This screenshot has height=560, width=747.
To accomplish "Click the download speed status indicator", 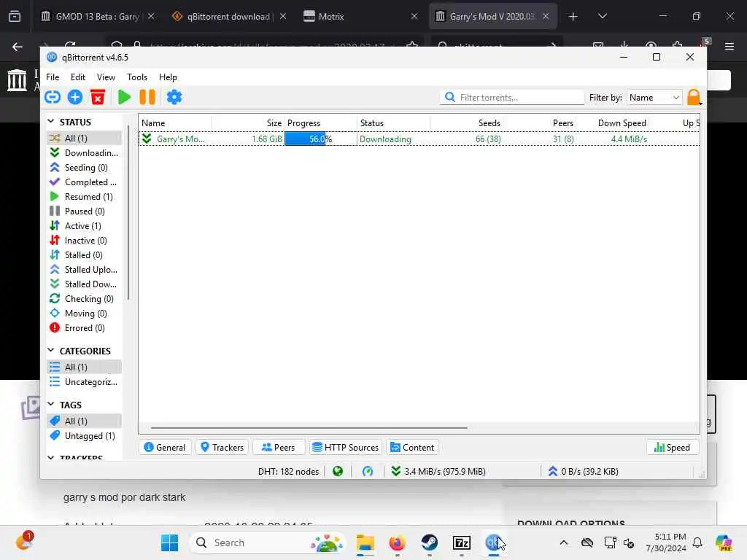I will (x=438, y=472).
